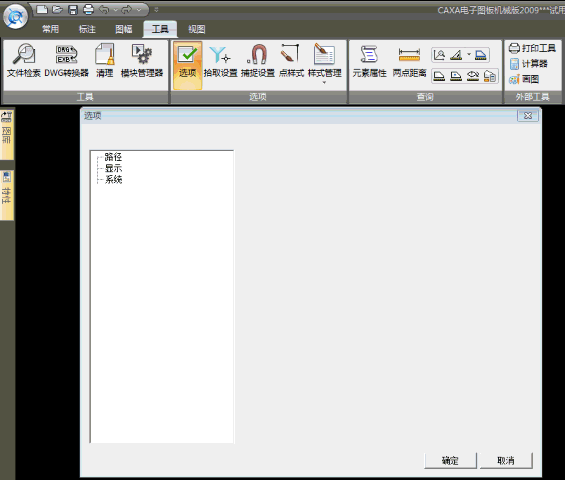Open the 模块管理器 module manager

click(x=142, y=61)
